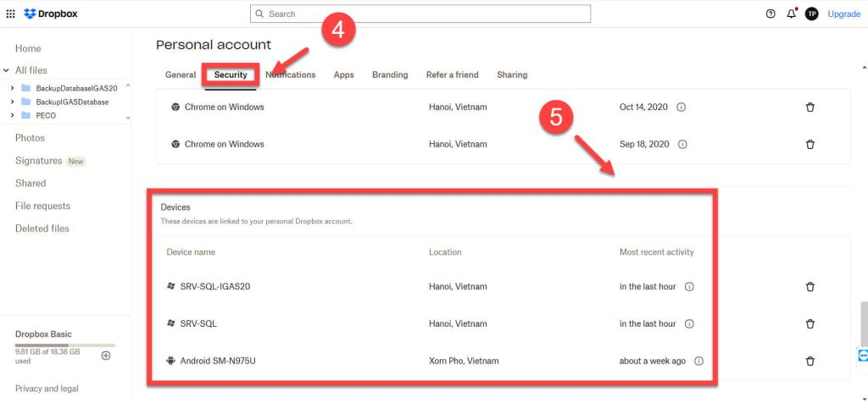Click Chrome icon of Oct 14 session
Image resolution: width=868 pixels, height=403 pixels.
tap(175, 108)
